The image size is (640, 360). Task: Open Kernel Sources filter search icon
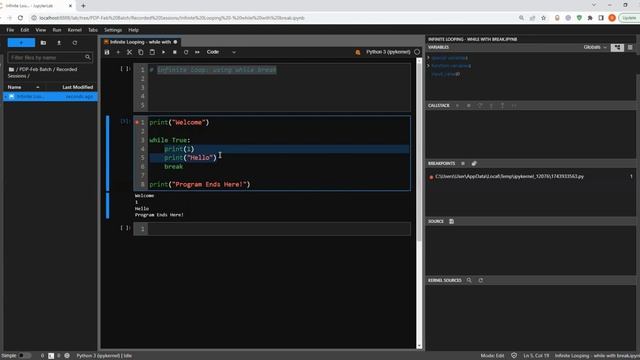(469, 280)
